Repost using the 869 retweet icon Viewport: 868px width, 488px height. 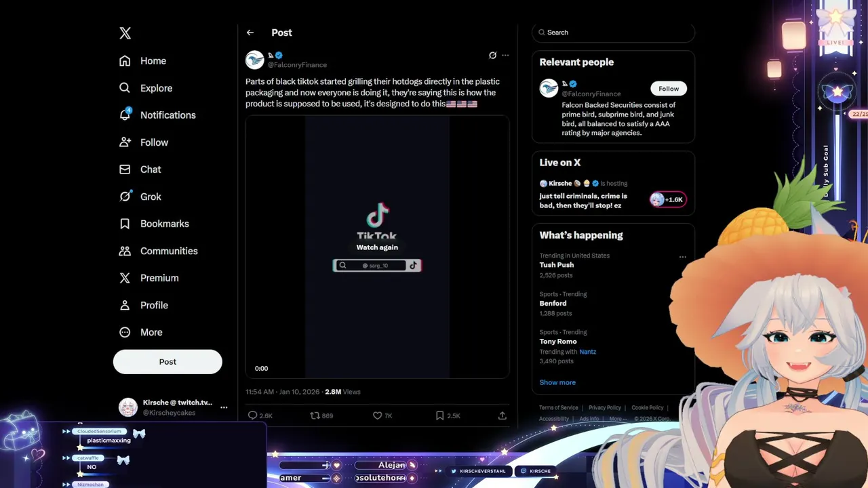315,415
